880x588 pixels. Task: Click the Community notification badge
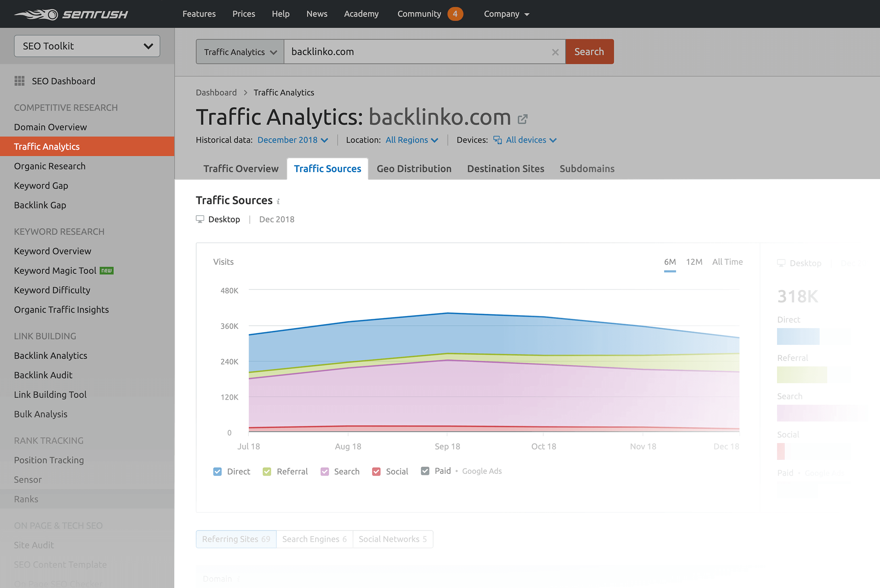[x=455, y=14]
